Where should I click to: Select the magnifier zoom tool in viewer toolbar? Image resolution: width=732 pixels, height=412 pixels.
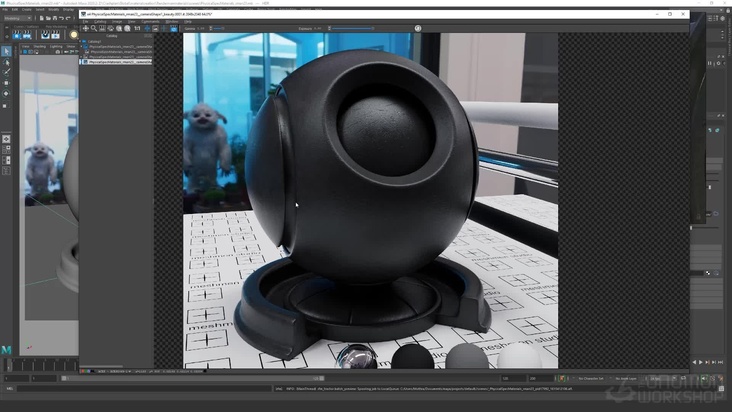(x=94, y=28)
